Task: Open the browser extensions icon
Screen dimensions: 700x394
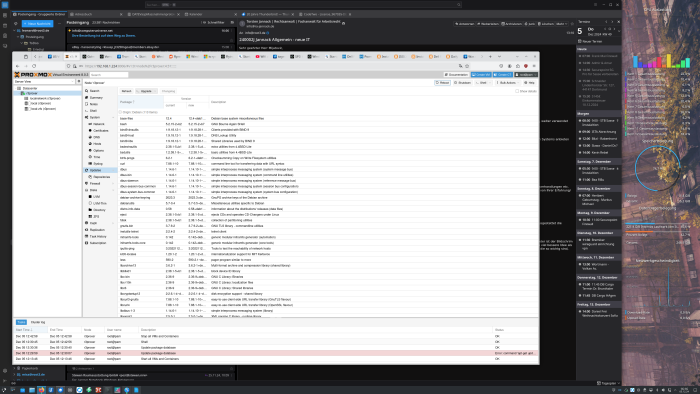Action: coord(518,66)
